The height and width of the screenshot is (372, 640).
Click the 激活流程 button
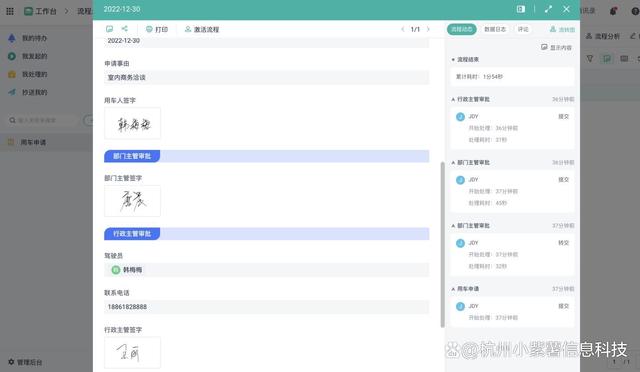pyautogui.click(x=202, y=29)
